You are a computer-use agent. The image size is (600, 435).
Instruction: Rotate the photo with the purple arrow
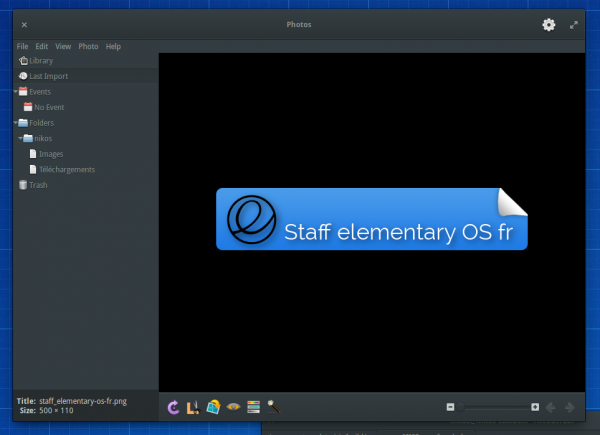[173, 407]
